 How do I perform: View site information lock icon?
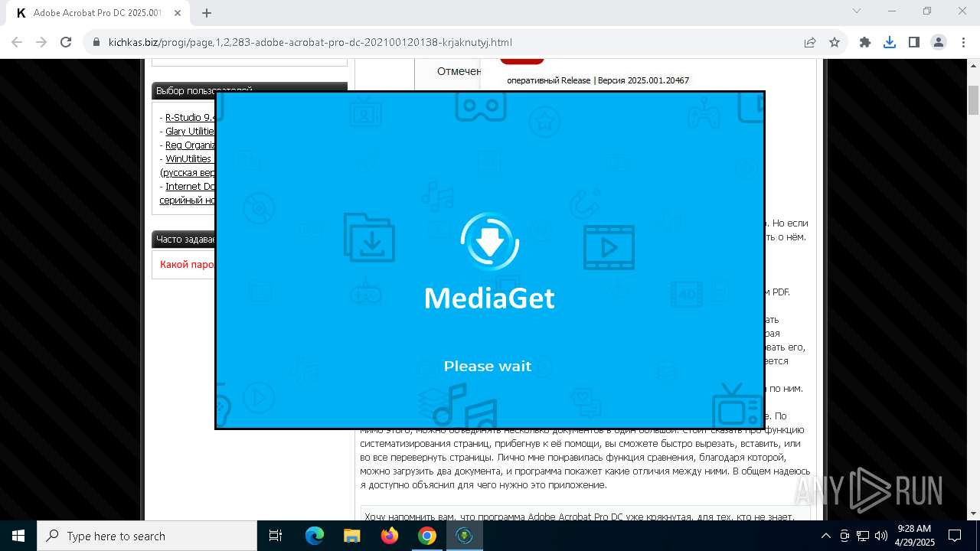pos(96,42)
